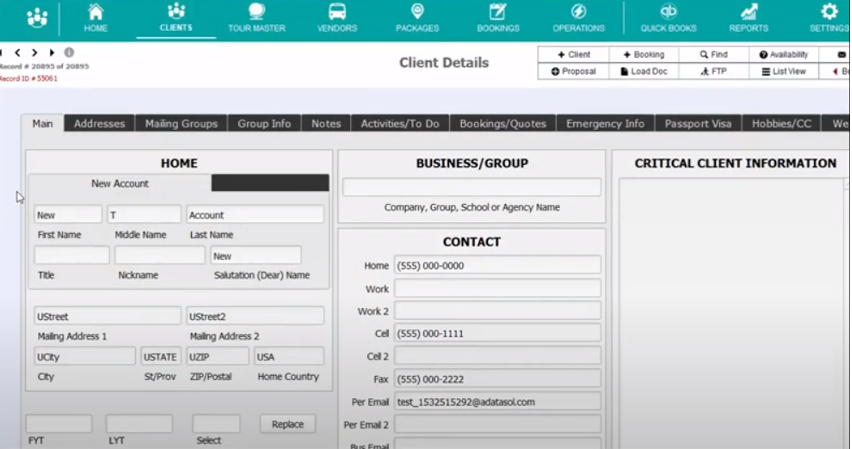Screen dimensions: 852x449
Task: Open the Bookings/Quotes tab
Action: (503, 123)
